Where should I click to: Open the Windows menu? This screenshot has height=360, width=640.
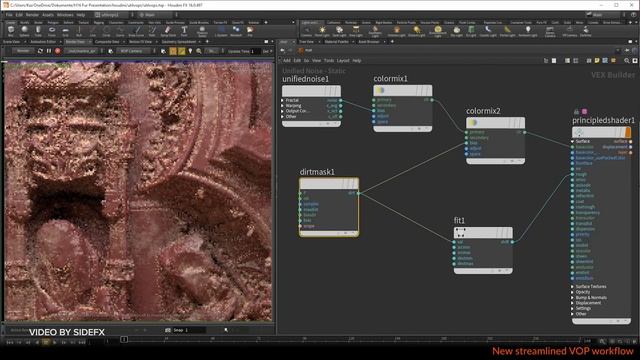[65, 15]
